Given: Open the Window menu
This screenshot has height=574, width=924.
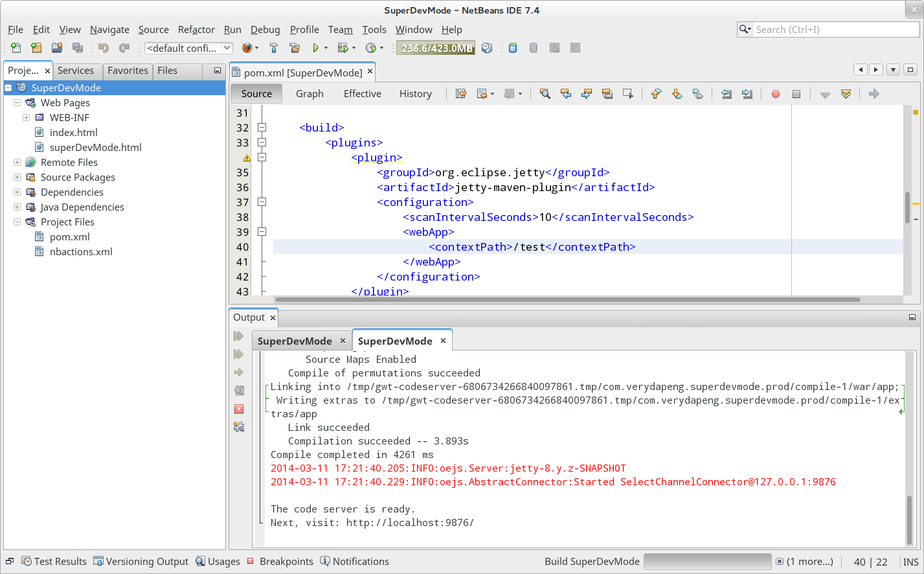Looking at the screenshot, I should 414,30.
